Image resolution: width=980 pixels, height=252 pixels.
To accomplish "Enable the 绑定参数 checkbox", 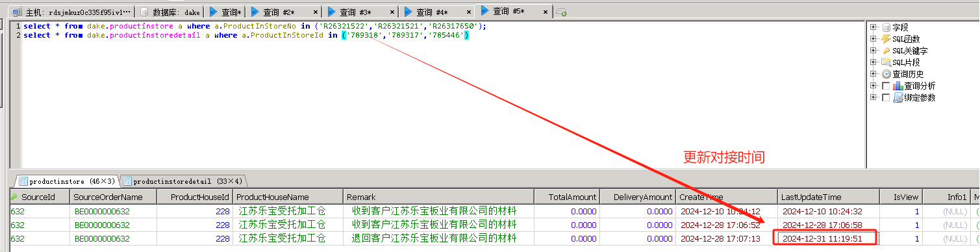I will click(x=886, y=97).
